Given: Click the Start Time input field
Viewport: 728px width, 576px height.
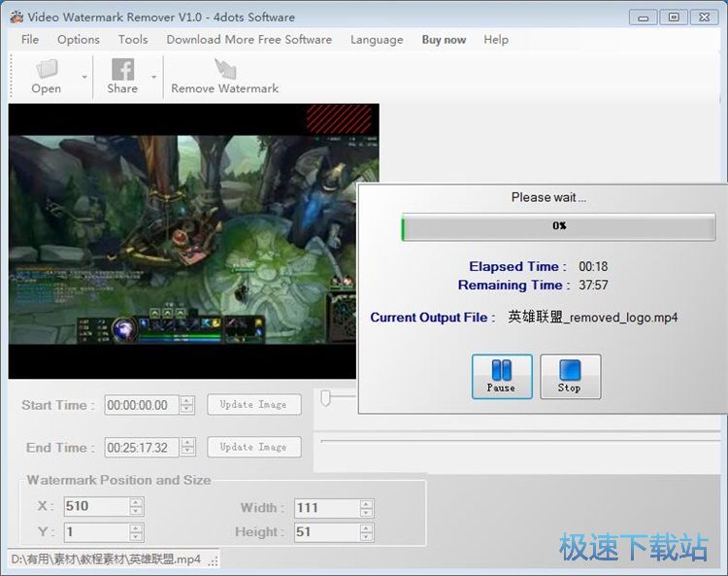Looking at the screenshot, I should tap(142, 405).
